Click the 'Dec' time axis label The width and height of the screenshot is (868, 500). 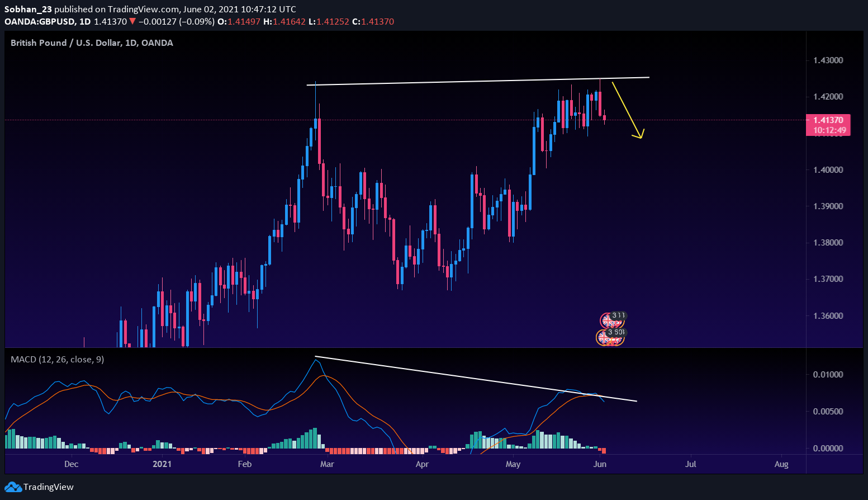(x=71, y=464)
